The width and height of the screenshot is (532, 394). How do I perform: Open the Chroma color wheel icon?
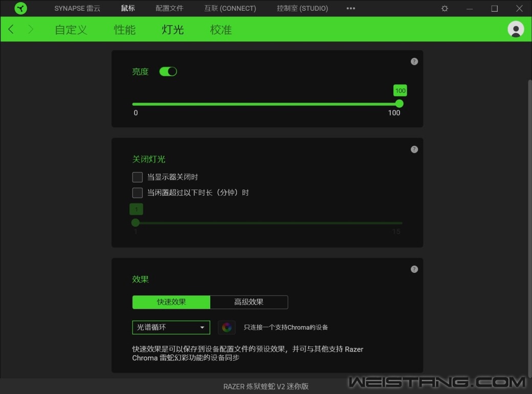[x=227, y=327]
